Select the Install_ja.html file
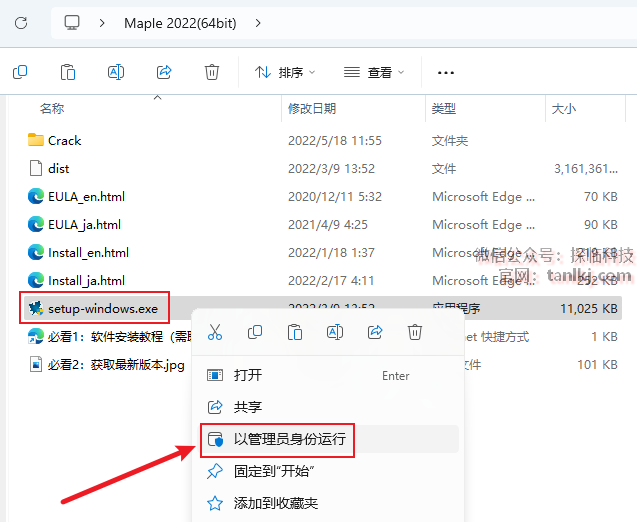 [x=76, y=281]
